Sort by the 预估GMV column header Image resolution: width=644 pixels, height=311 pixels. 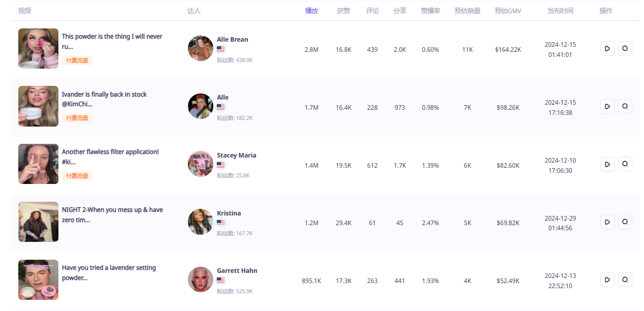click(507, 11)
